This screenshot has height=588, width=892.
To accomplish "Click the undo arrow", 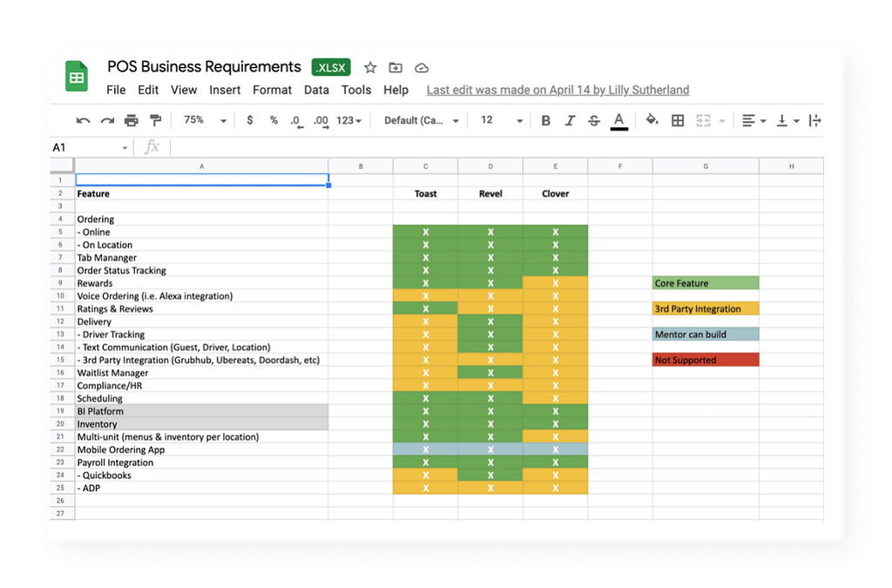I will click(83, 120).
